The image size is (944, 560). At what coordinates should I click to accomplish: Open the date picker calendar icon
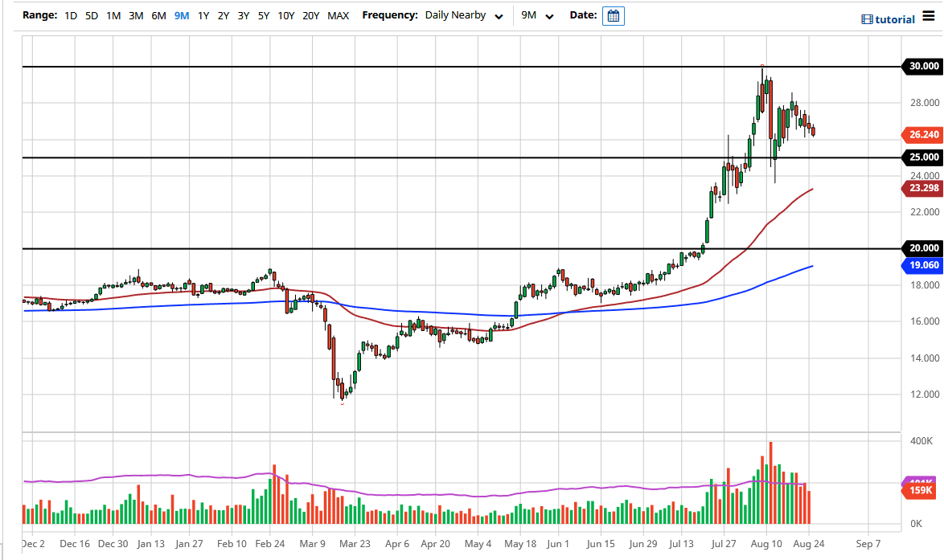(613, 16)
